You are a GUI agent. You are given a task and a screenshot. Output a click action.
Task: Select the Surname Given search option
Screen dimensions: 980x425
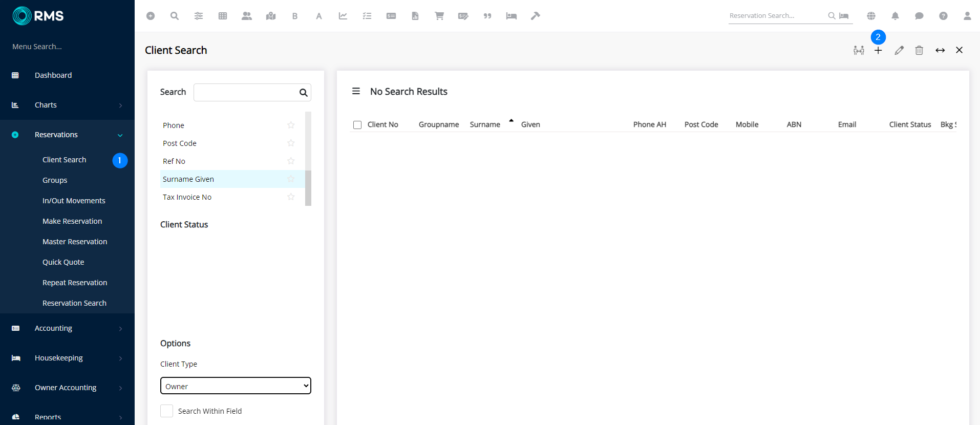pos(188,179)
